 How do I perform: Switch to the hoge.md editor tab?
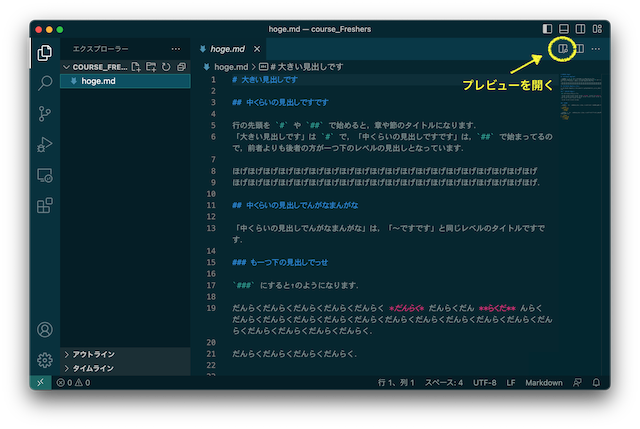click(x=227, y=49)
